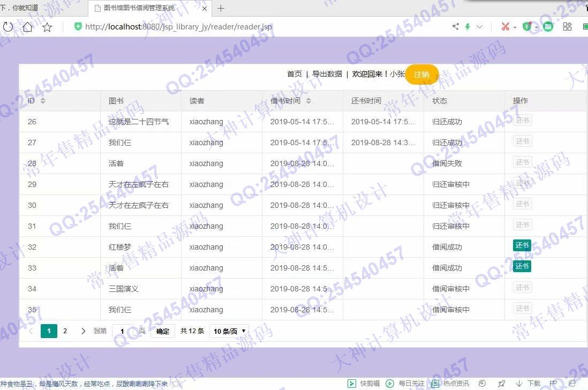Screen dimensions: 588x390
Task: Click the rocket accelerator icon in status bar
Action: (501, 383)
